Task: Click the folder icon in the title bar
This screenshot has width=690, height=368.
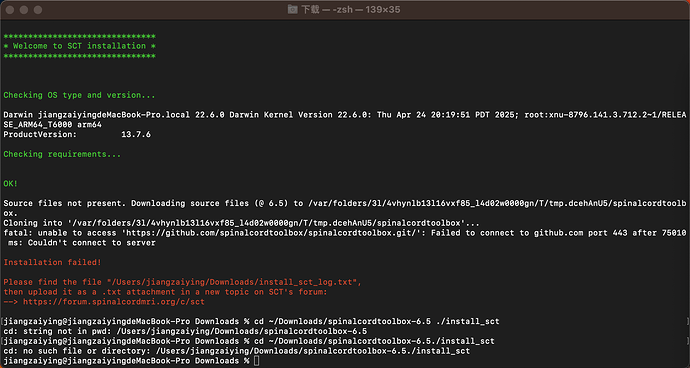Action: point(292,9)
